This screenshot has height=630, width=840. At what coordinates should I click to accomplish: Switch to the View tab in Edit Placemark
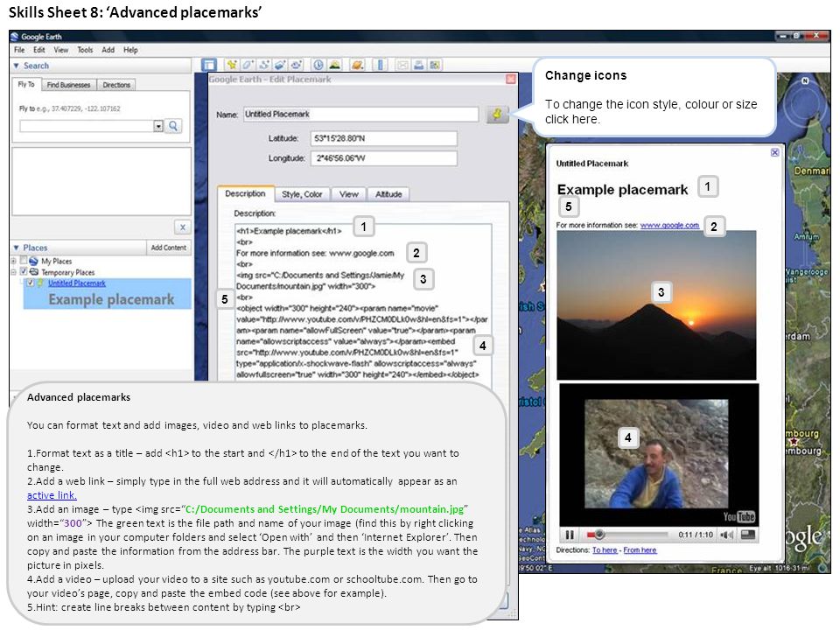coord(349,194)
